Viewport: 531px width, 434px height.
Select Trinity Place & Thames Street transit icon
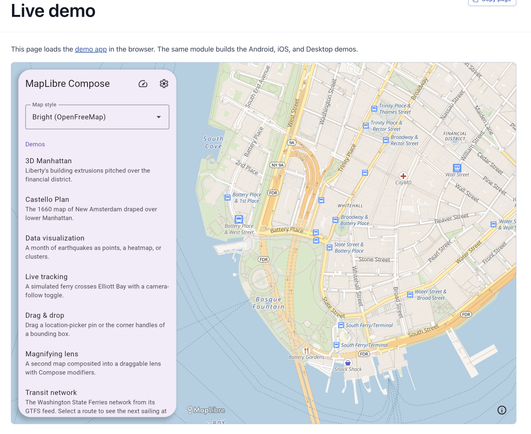[374, 109]
